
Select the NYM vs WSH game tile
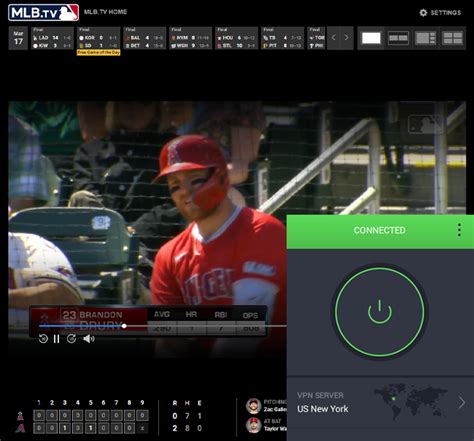(190, 38)
